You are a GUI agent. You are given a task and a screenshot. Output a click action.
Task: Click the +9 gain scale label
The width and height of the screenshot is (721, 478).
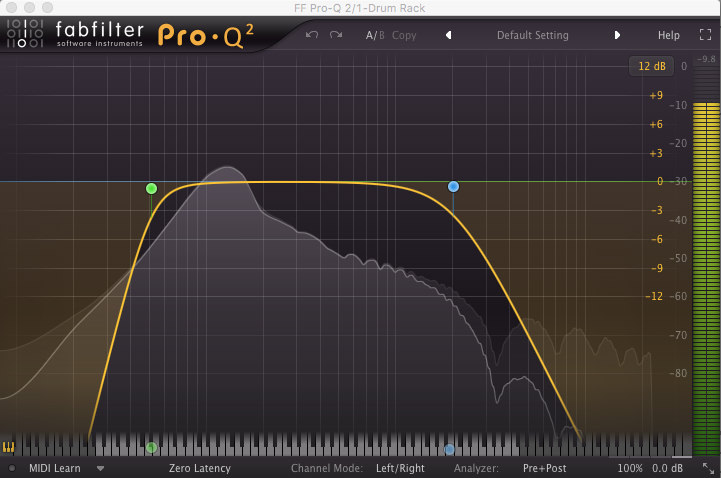pyautogui.click(x=656, y=96)
